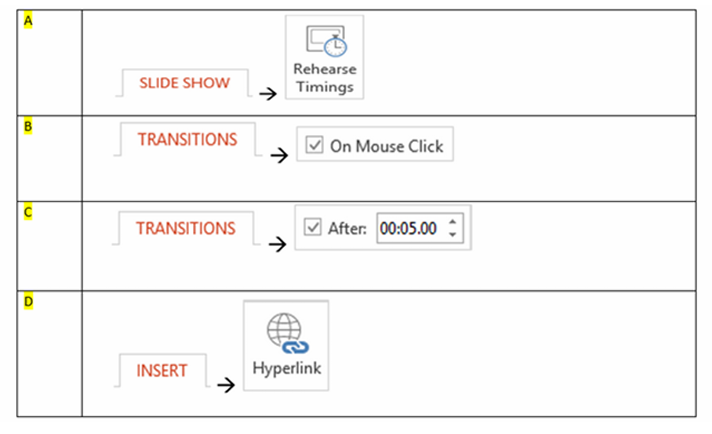Select the TRANSITIONS tab beside the After timer

click(x=186, y=228)
